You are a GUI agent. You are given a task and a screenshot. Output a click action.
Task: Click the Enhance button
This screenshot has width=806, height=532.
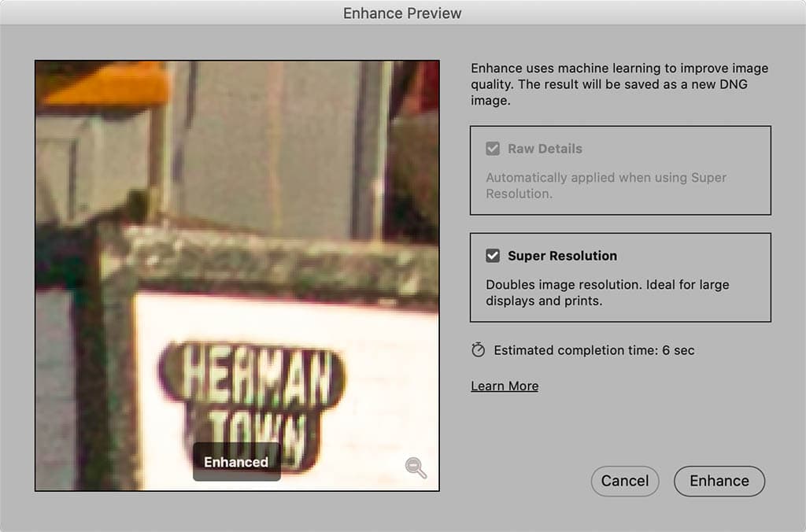(x=719, y=481)
